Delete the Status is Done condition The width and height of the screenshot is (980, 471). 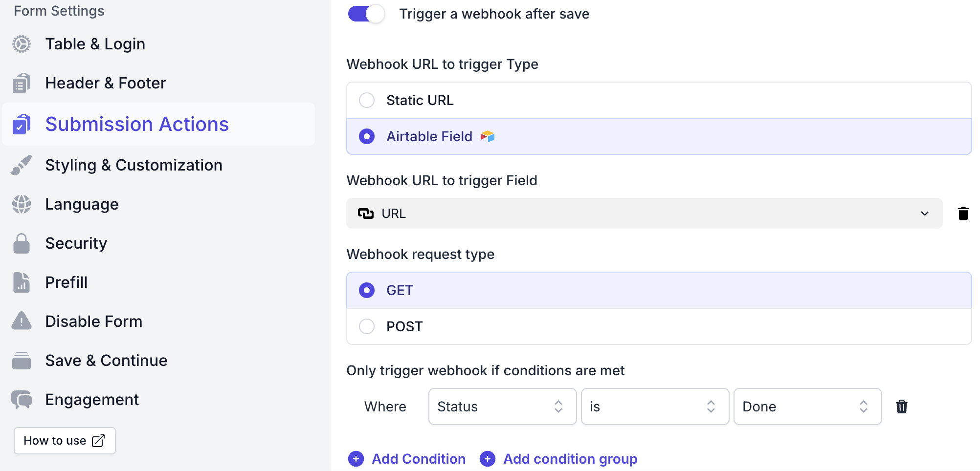coord(901,407)
